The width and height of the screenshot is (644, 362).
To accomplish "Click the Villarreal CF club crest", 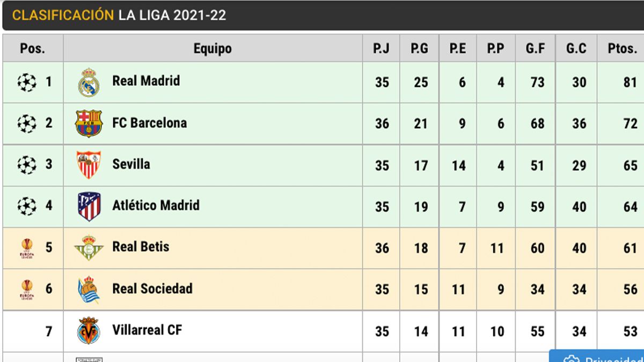I will point(89,330).
